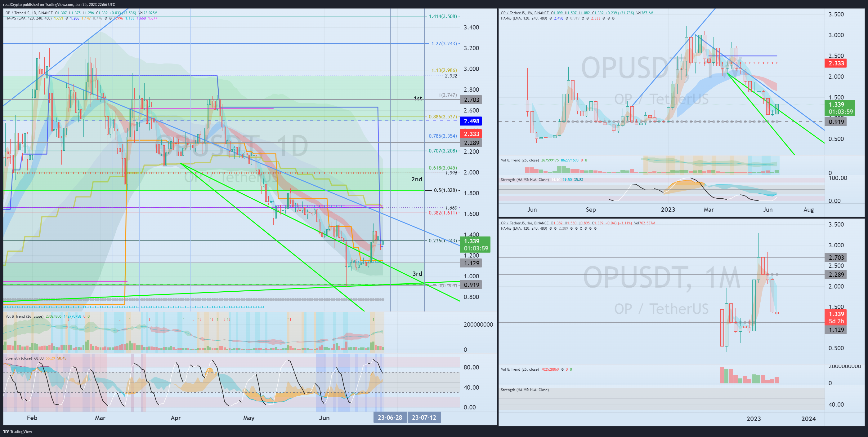This screenshot has width=868, height=437.
Task: Click the 2.932 dotted line value label
Action: [451, 76]
